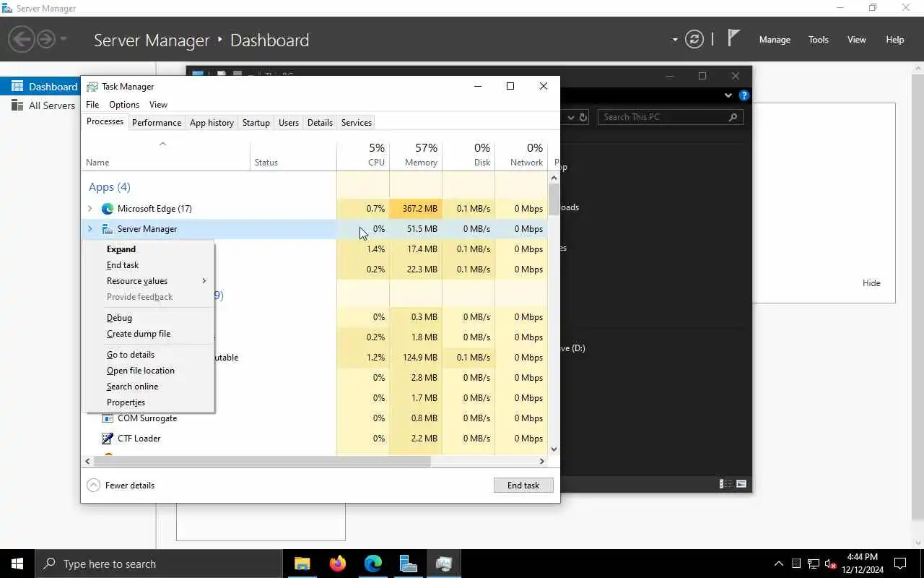924x578 pixels.
Task: Switch to the Details tab
Action: coord(320,123)
